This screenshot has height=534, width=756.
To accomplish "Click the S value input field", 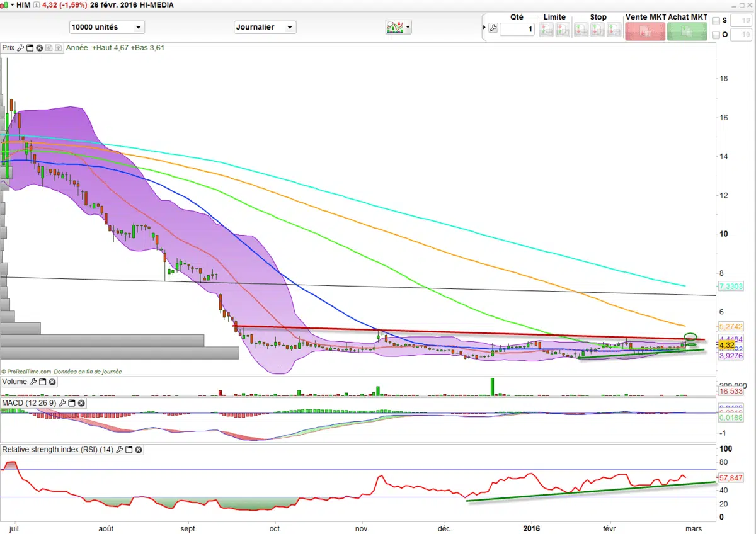I will coord(742,21).
